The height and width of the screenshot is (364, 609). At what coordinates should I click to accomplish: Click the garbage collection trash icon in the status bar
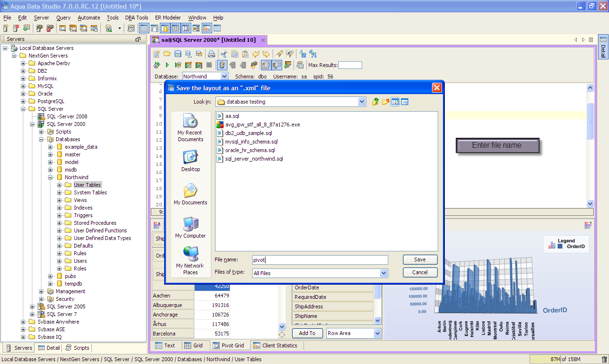[x=604, y=360]
